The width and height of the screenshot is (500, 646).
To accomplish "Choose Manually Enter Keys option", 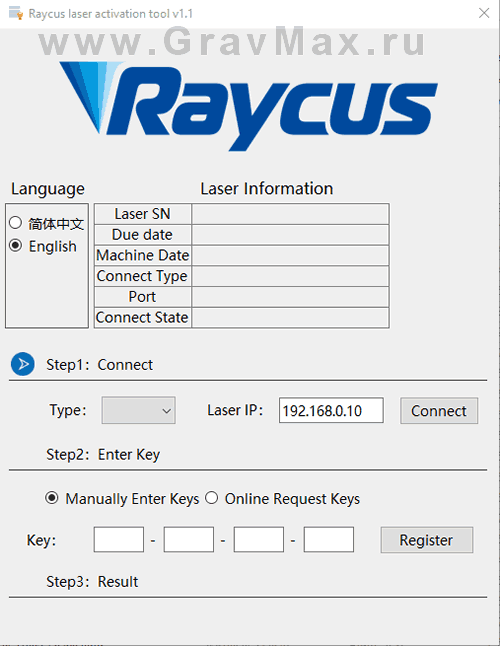I will 52,498.
